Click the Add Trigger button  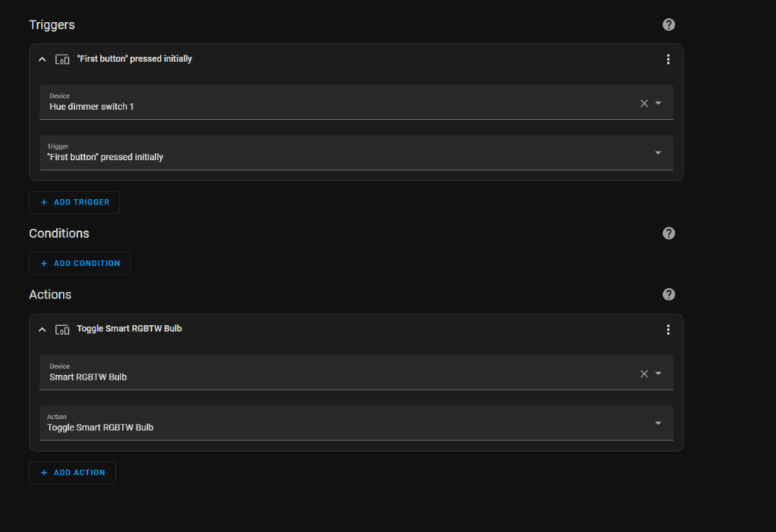point(74,202)
